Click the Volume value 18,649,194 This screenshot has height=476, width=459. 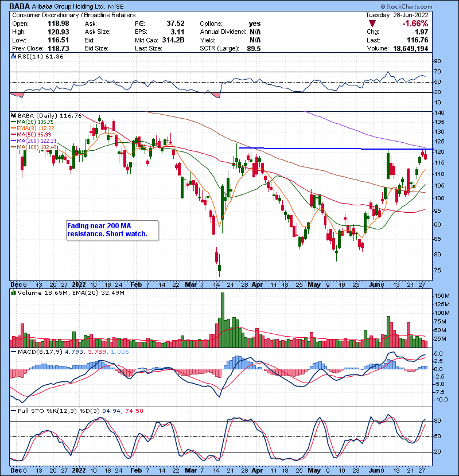click(410, 49)
